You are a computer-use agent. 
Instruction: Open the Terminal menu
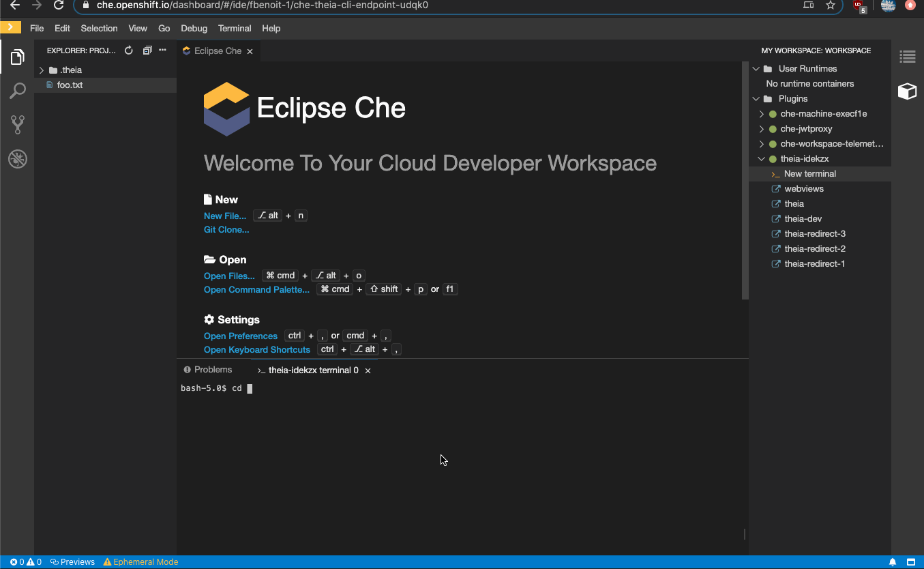(235, 29)
